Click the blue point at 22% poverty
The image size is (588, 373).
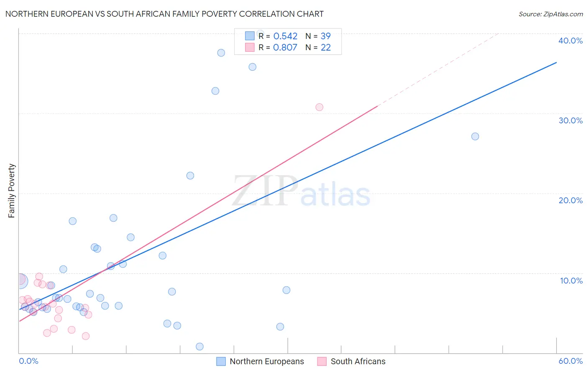pyautogui.click(x=190, y=176)
